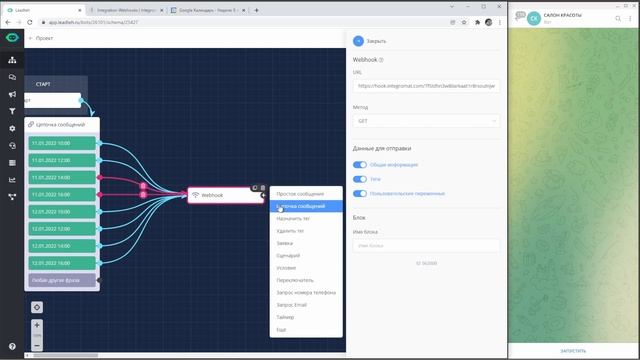640x360 pixels.
Task: Open the browser profile avatar
Action: [489, 22]
